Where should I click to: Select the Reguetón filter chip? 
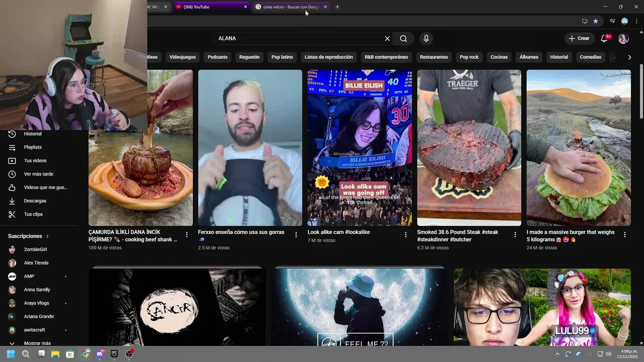[250, 57]
